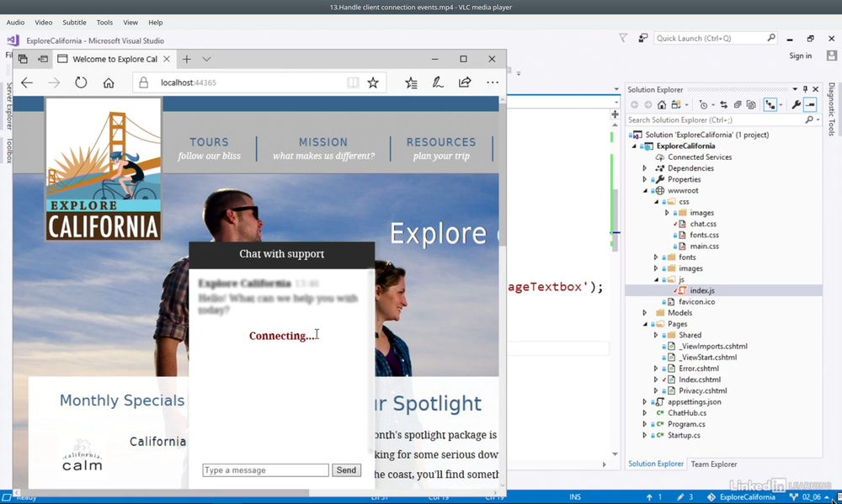
Task: Click the Send chat button
Action: (346, 470)
